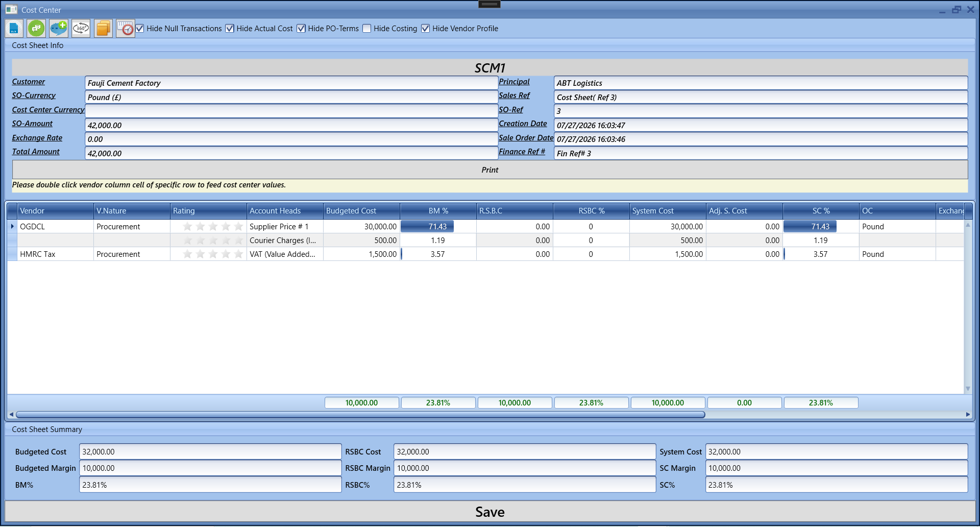The height and width of the screenshot is (527, 980).
Task: Click the Account Heads column header
Action: tap(285, 210)
